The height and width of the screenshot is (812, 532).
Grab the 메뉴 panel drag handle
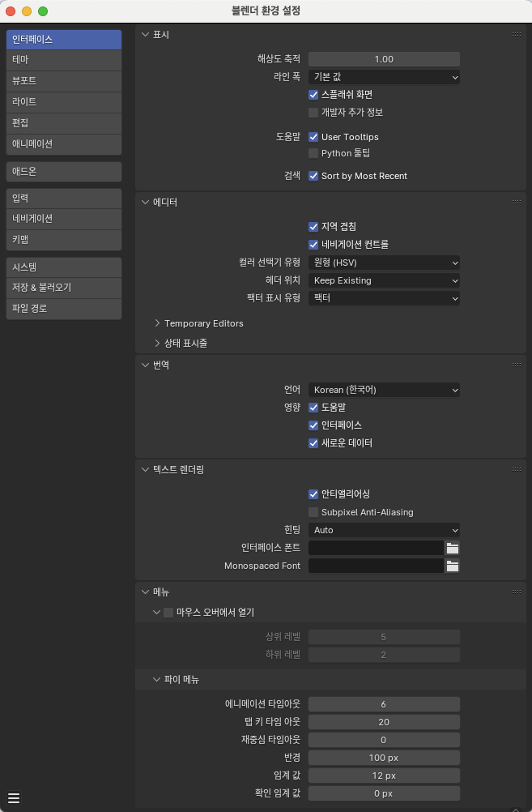pos(516,592)
